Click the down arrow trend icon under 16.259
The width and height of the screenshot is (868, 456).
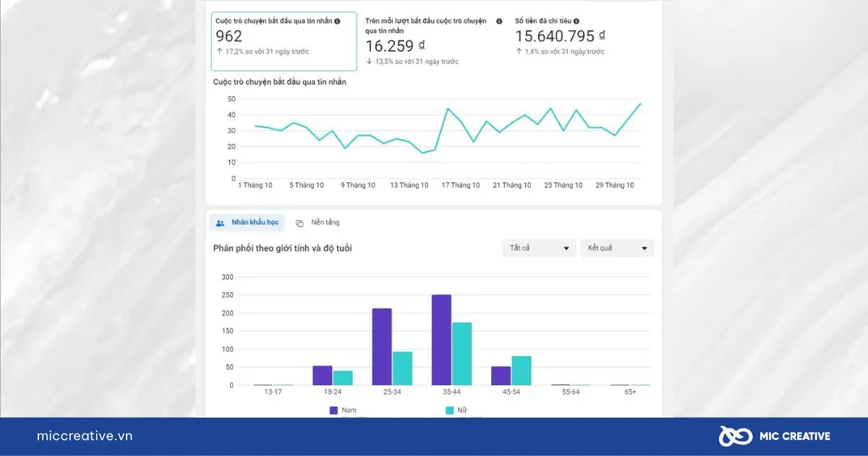tap(369, 62)
